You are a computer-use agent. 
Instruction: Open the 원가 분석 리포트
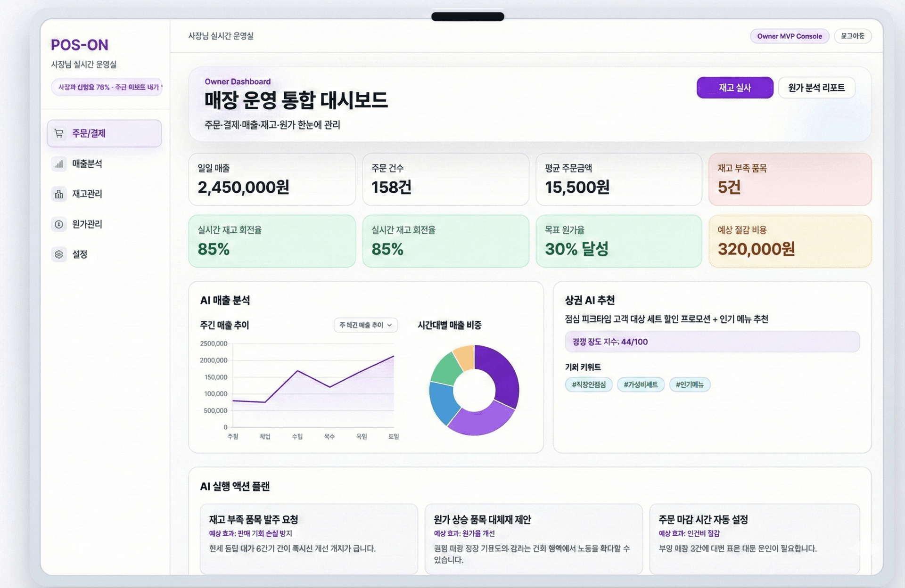click(817, 88)
